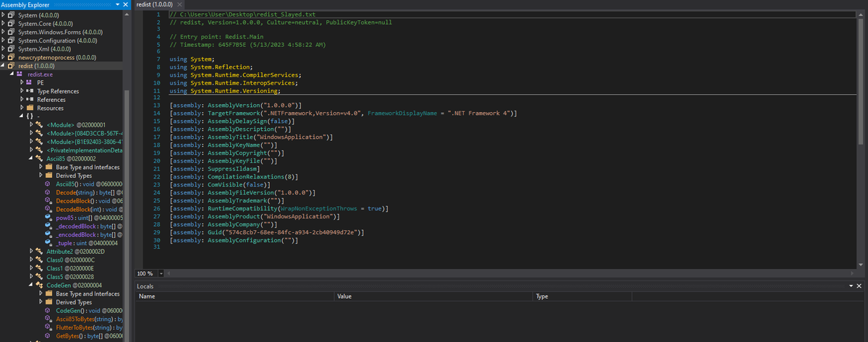Click the namespace braces icon
The image size is (868, 342).
30,116
